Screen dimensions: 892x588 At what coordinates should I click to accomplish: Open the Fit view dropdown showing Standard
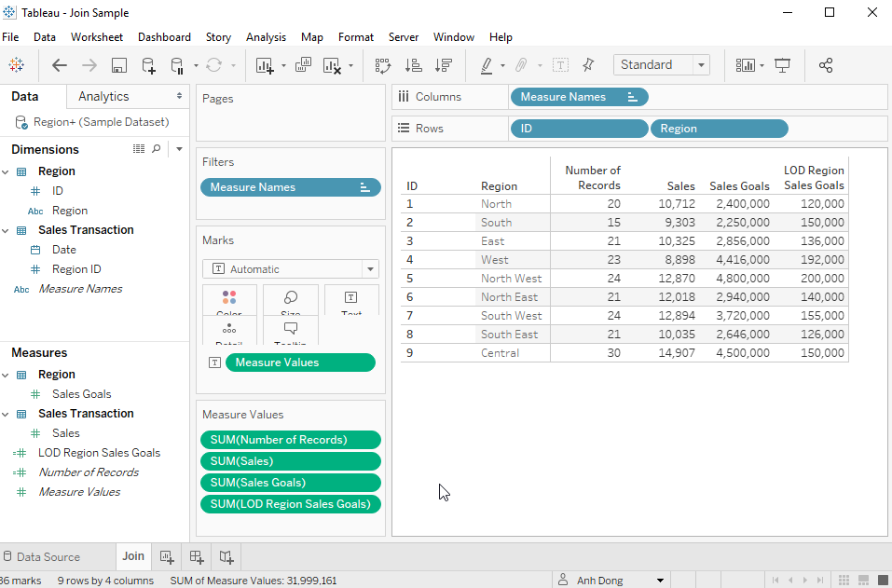click(696, 64)
